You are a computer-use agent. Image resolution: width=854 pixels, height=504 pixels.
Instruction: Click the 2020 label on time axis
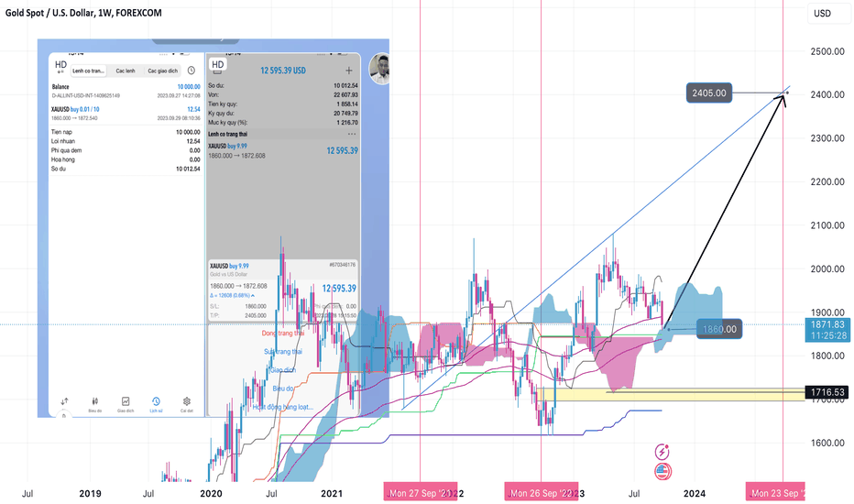(x=211, y=494)
